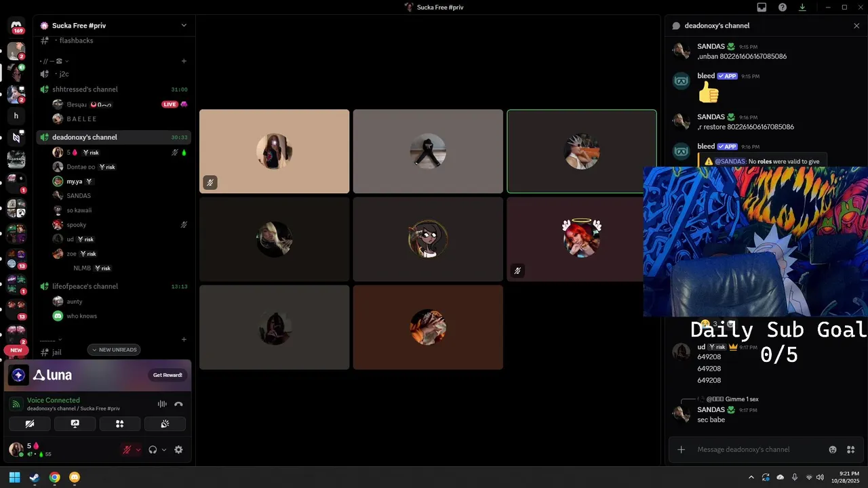
Task: Open the server with the 'h' icon
Action: point(16,116)
